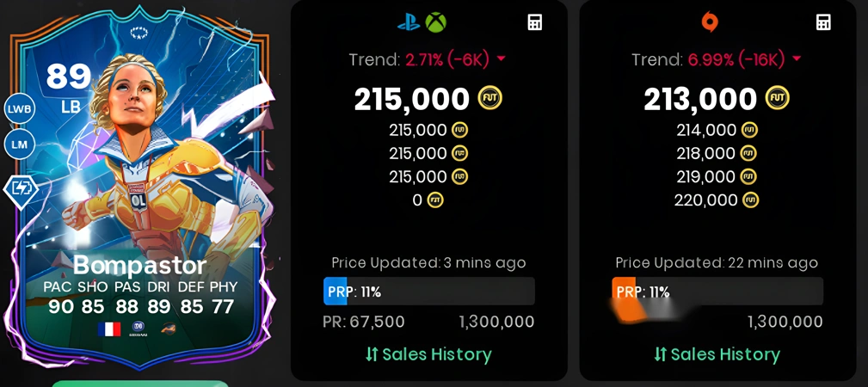
Task: Click the FUT coin beside 215,000
Action: pyautogui.click(x=489, y=99)
